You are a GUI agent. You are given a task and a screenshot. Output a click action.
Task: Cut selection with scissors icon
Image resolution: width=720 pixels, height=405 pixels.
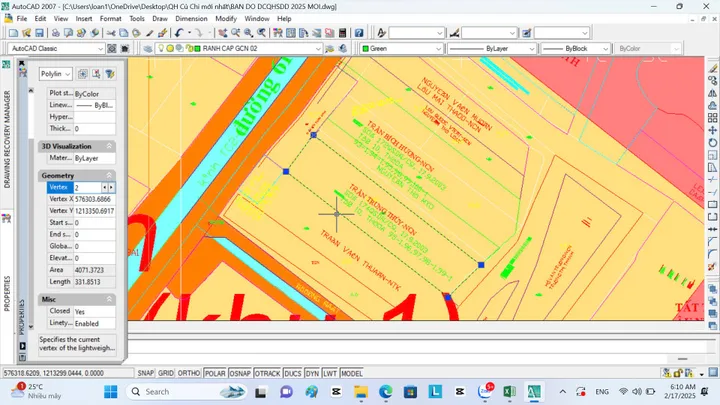[x=111, y=33]
